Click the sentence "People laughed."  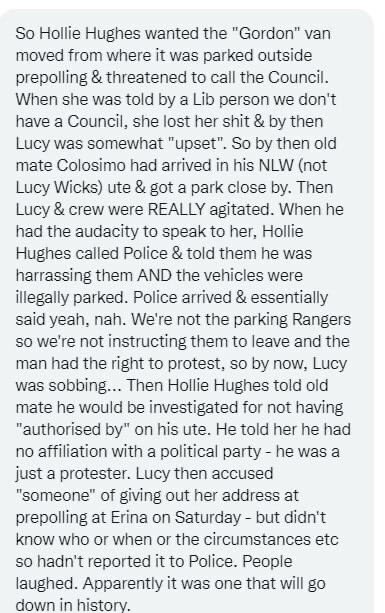point(154,572)
